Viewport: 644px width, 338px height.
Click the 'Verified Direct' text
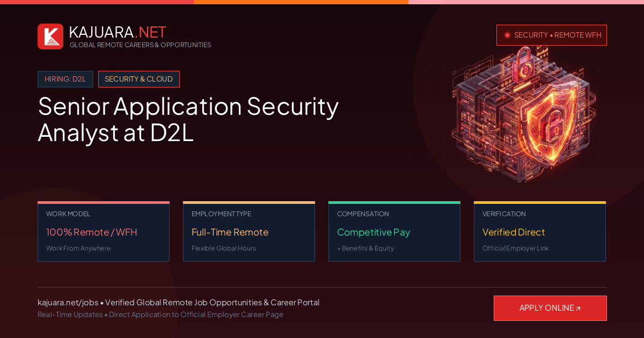pyautogui.click(x=514, y=232)
